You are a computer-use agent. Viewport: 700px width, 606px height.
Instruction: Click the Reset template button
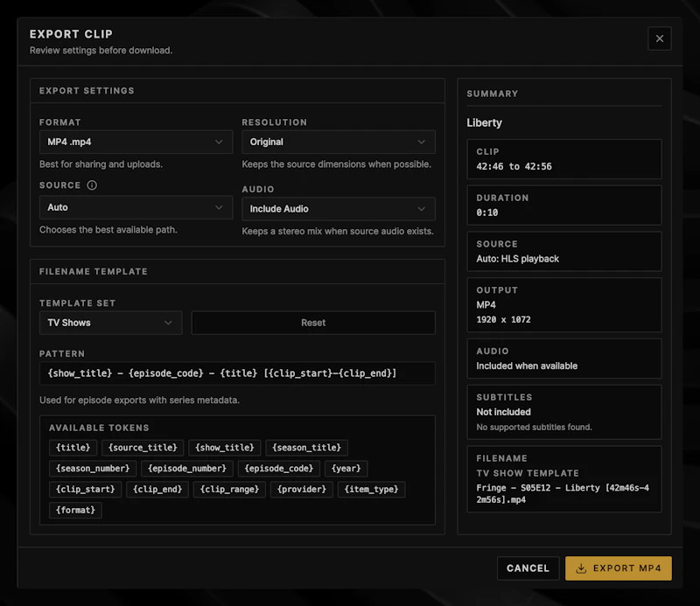(313, 323)
